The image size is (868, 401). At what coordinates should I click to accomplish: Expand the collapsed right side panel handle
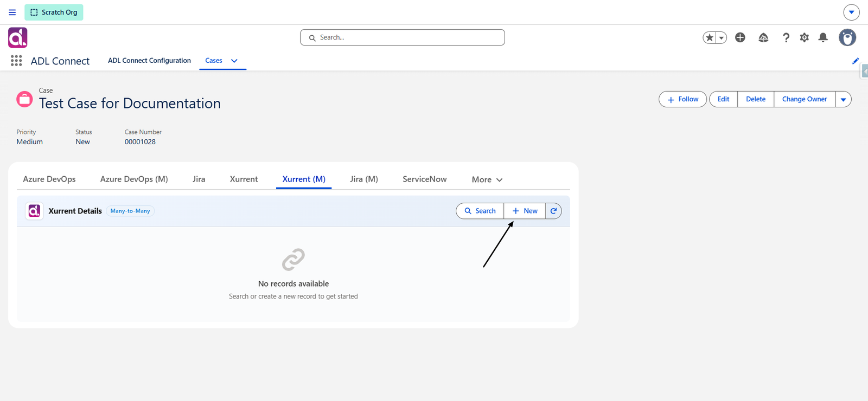[864, 72]
